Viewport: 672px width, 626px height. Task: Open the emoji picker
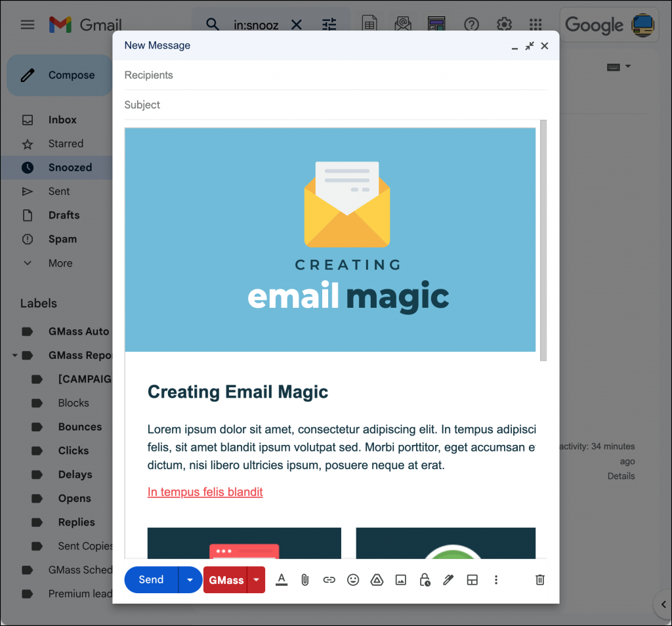tap(353, 580)
